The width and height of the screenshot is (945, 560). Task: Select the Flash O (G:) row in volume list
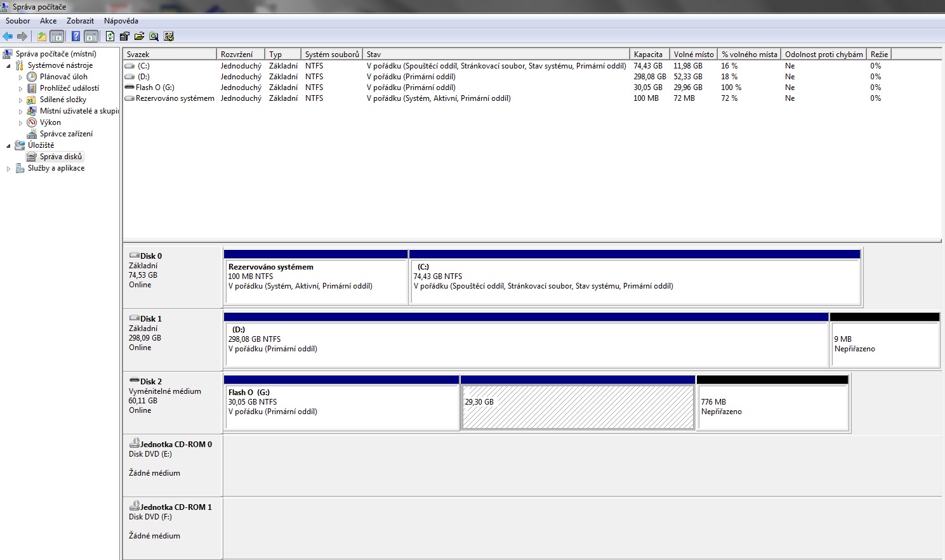155,88
